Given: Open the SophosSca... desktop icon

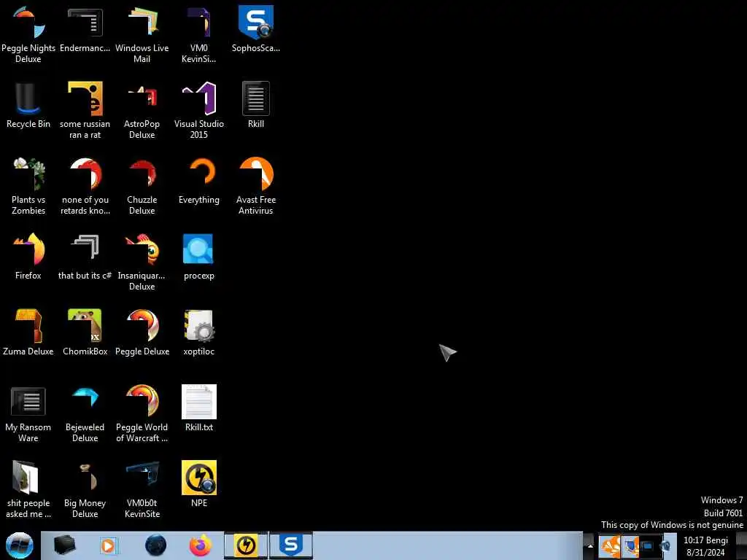Looking at the screenshot, I should point(256,29).
